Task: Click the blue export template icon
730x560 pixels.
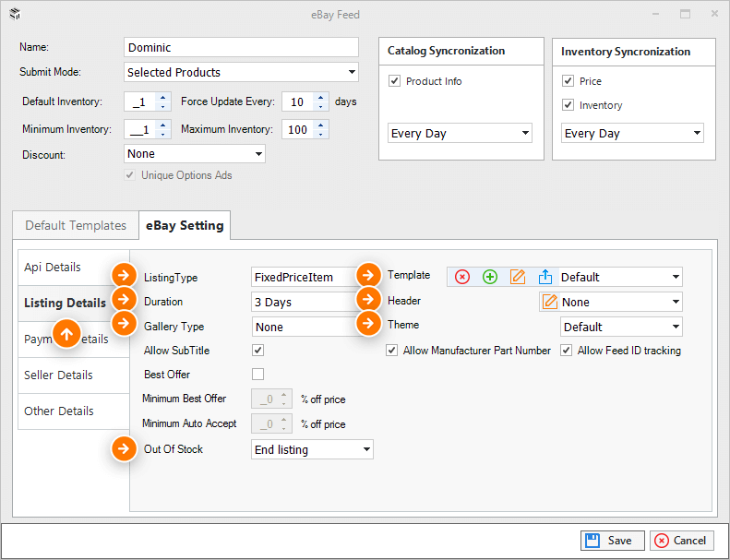Action: point(545,278)
